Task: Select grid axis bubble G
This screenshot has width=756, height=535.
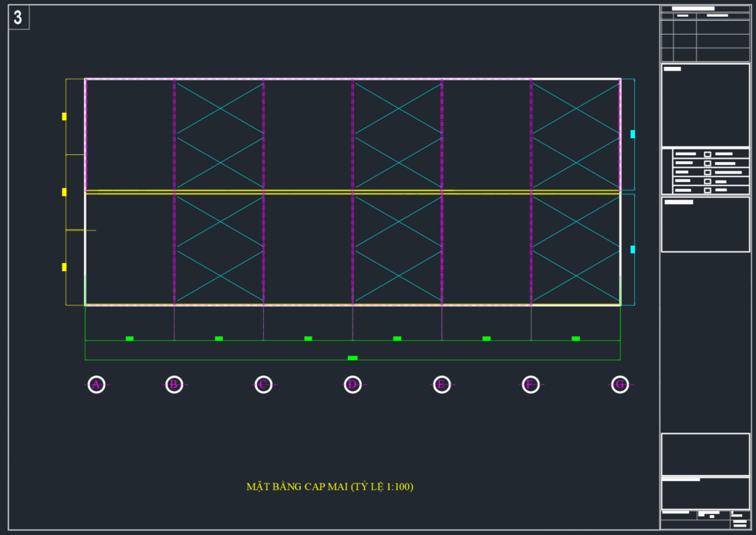Action: 620,384
